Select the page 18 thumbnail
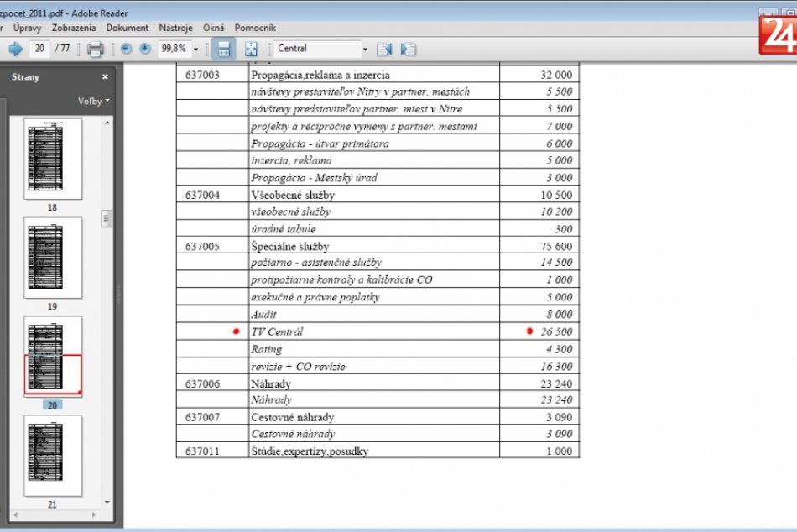This screenshot has height=532, width=797. 53,159
